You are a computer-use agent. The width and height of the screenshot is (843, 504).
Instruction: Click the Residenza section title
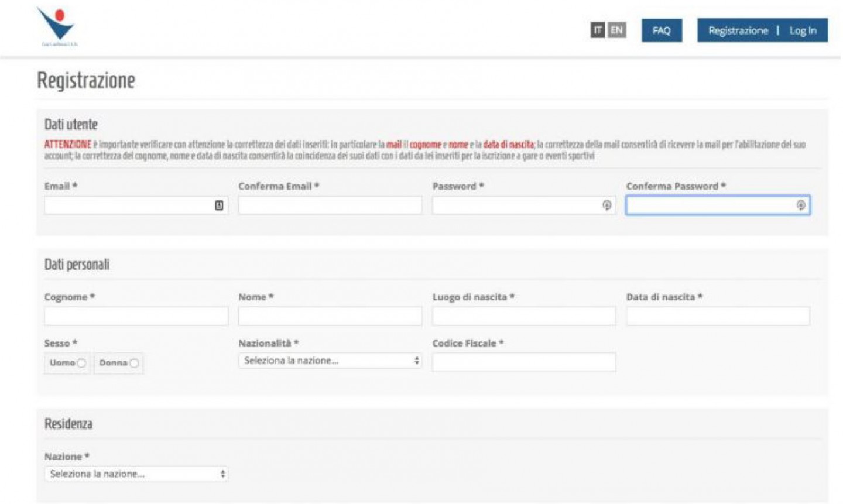tap(68, 424)
